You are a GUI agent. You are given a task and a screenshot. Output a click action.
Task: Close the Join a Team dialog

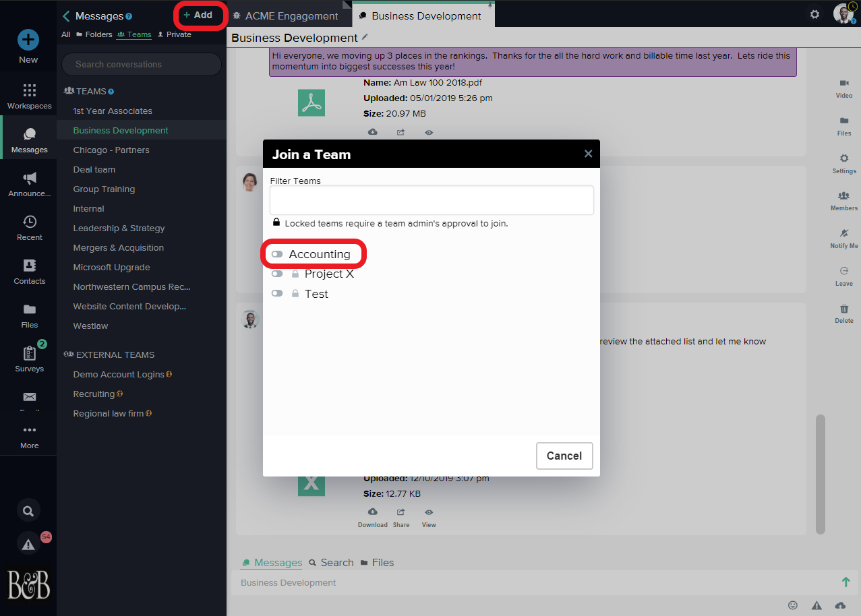(588, 154)
